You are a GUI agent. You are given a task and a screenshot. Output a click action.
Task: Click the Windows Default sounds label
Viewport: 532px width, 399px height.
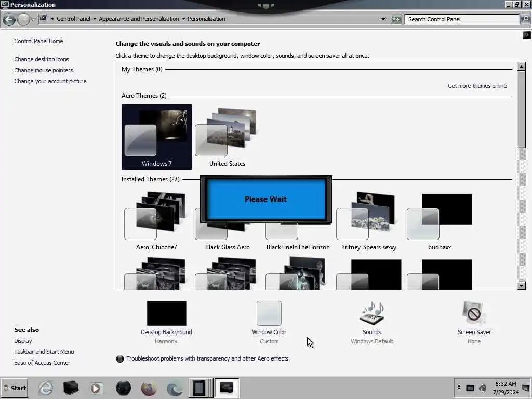click(372, 341)
